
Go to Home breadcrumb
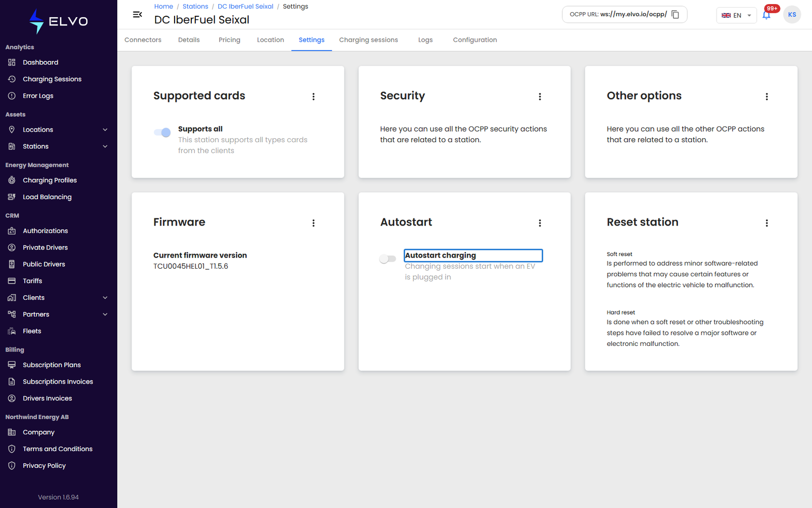[163, 7]
